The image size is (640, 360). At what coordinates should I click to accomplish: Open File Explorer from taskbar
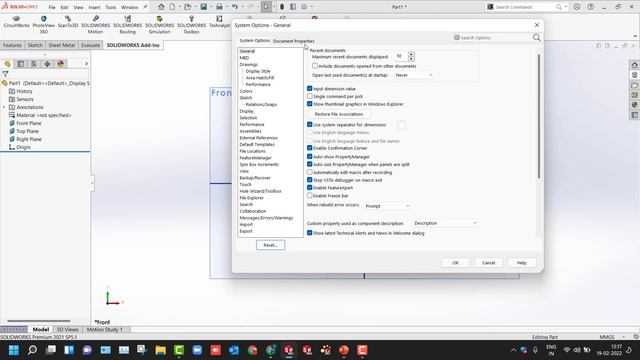pyautogui.click(x=160, y=350)
